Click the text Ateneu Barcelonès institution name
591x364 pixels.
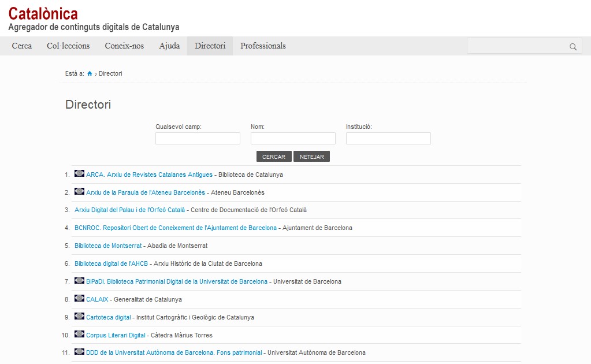click(x=237, y=192)
